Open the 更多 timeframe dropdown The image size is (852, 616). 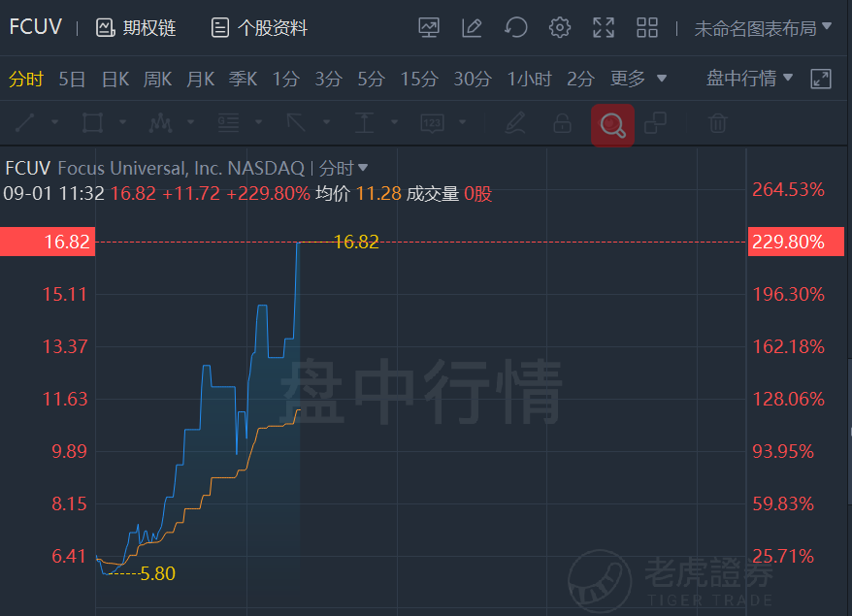coord(639,79)
